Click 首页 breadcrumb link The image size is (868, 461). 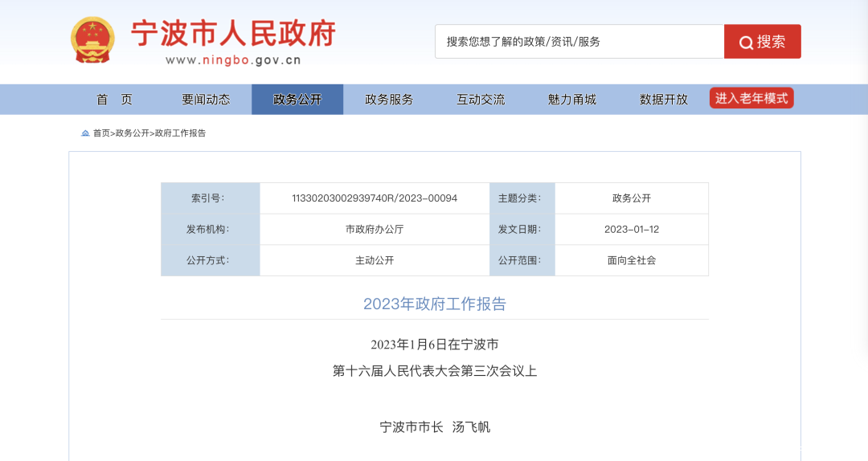(x=101, y=133)
